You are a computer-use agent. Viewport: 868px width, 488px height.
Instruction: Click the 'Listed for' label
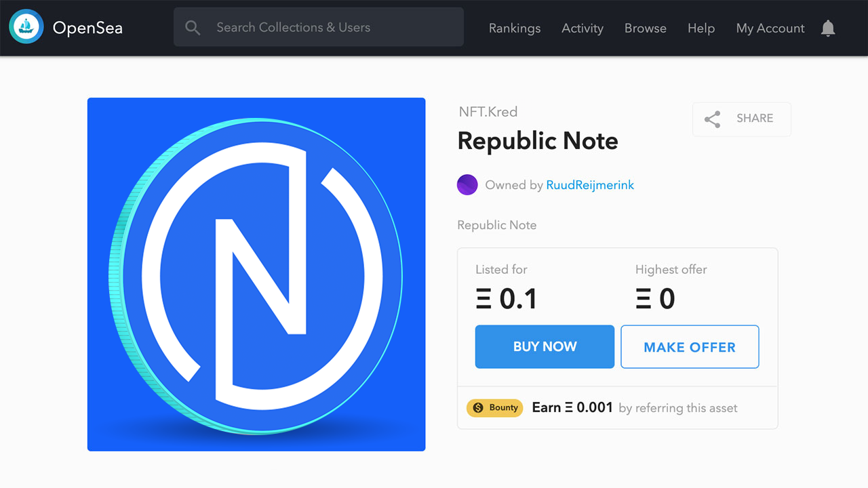pos(501,270)
